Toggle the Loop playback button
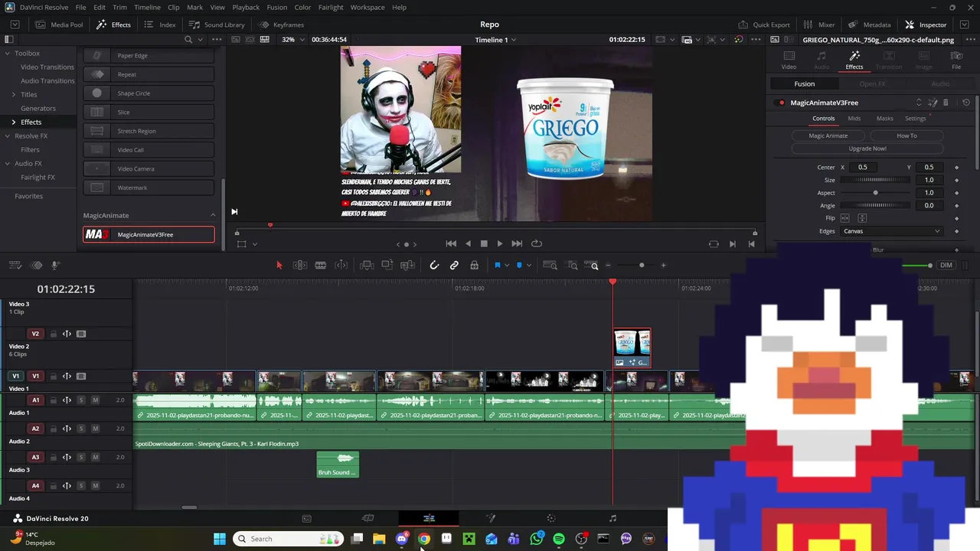The width and height of the screenshot is (980, 551). point(537,243)
